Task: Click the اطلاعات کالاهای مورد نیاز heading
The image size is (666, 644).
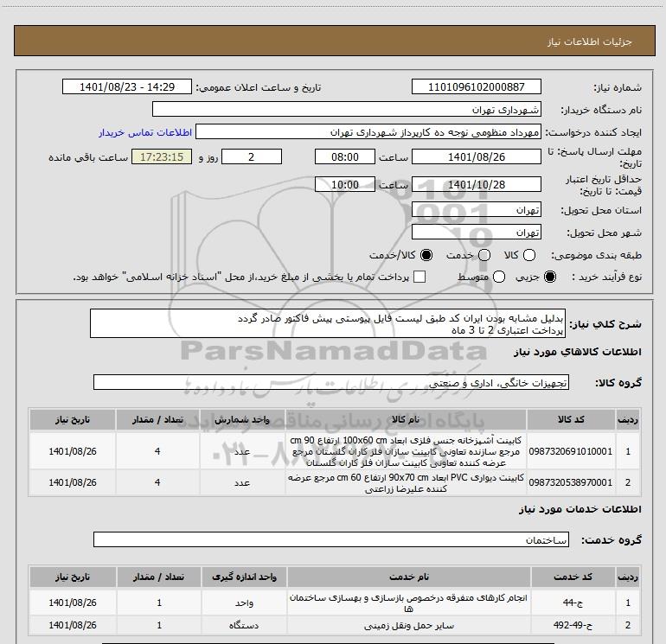Action: coord(578,352)
